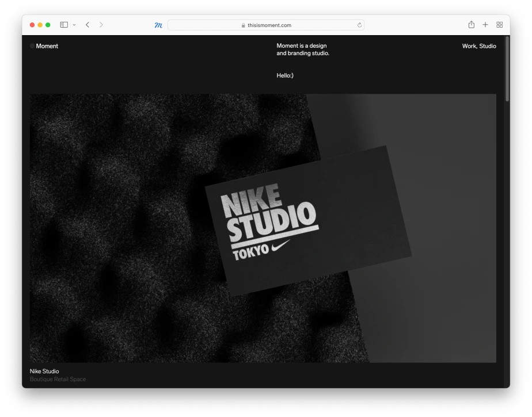Screen dimensions: 532x417
Task: Focus the thisismoment.com address field
Action: [266, 25]
